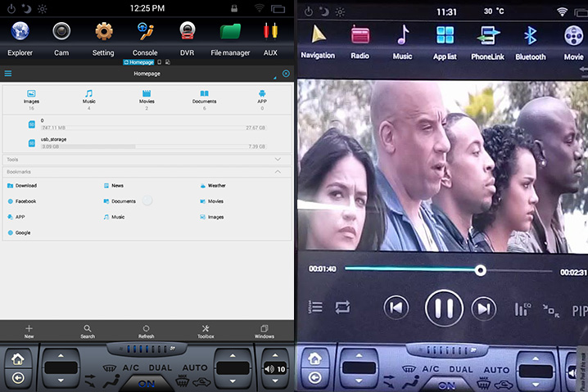
Task: Toggle A/C on the left screen
Action: tap(131, 367)
